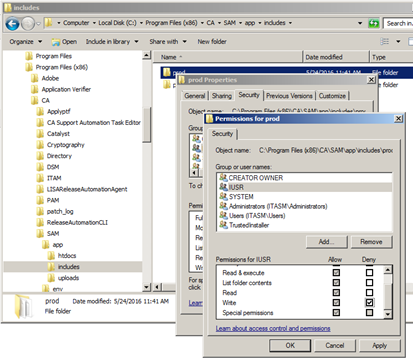Go back with the Explorer back arrow

[x=12, y=24]
